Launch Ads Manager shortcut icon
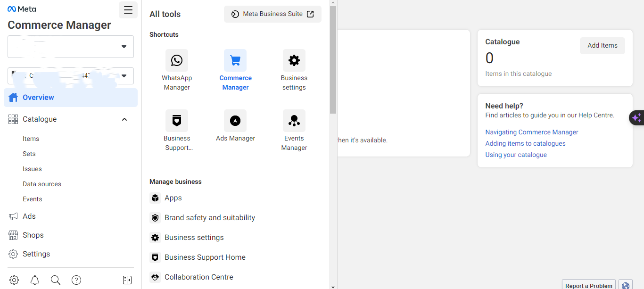Screen dimensions: 644x289 click(235, 121)
